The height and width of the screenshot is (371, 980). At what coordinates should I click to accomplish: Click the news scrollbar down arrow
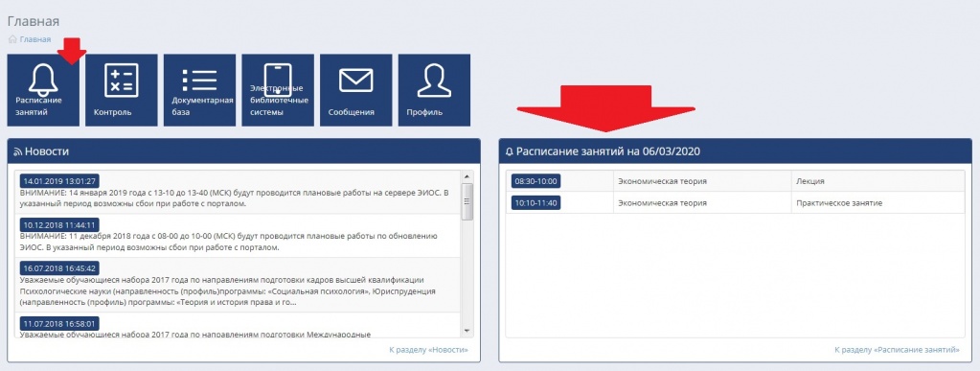point(467,331)
